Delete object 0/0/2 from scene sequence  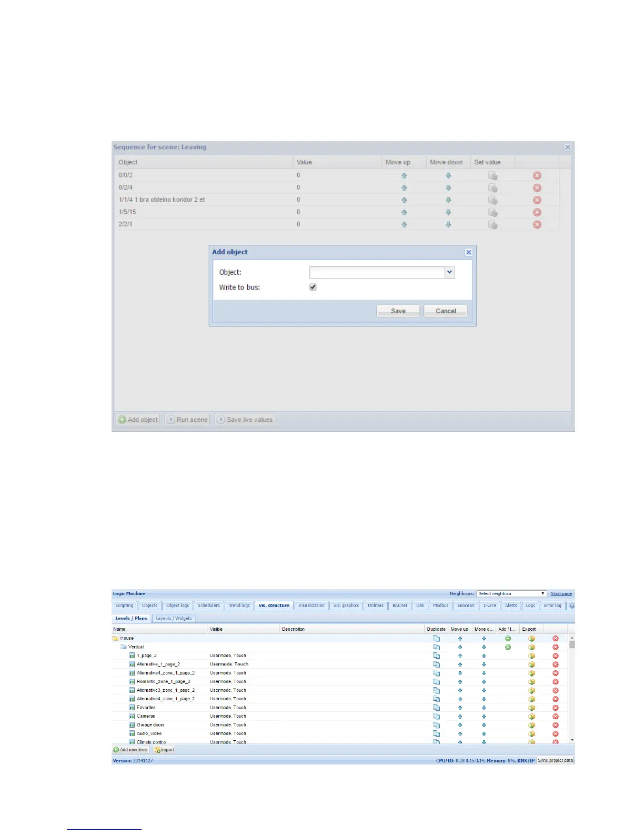537,175
